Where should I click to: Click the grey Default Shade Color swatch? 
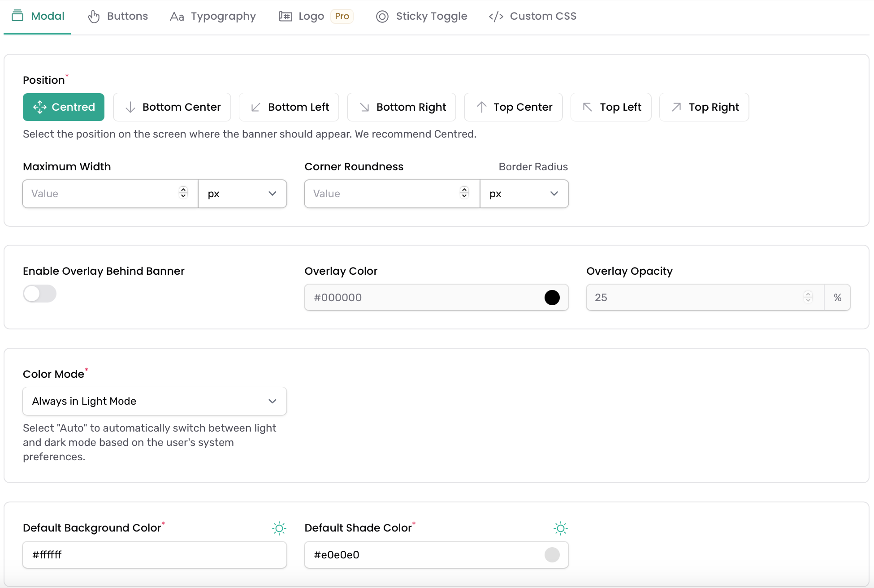tap(552, 555)
